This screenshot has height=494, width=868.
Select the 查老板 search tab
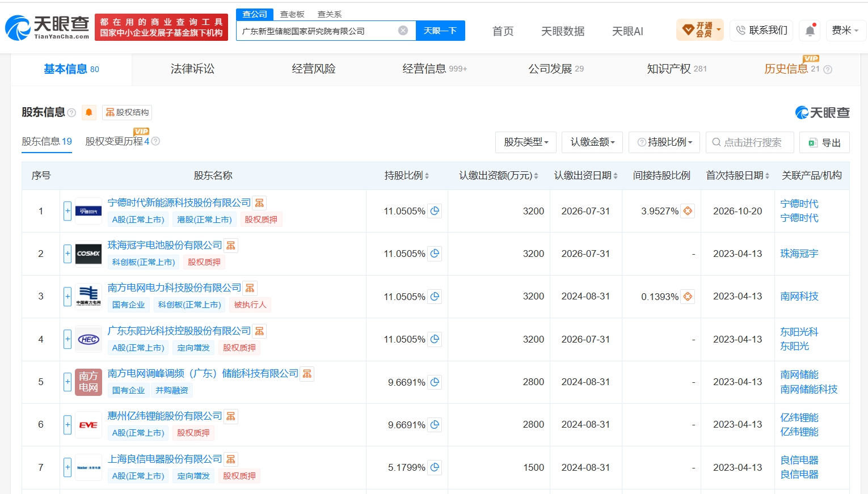(x=292, y=14)
